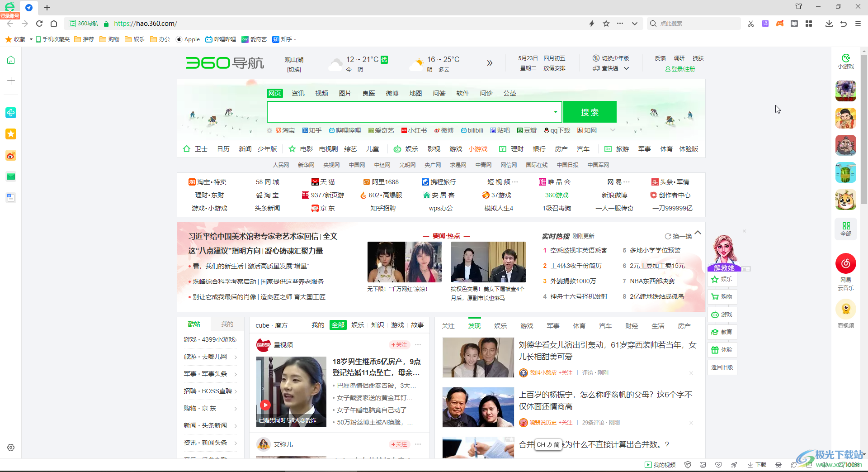The width and height of the screenshot is (868, 472).
Task: Reload the page with the refresh icon
Action: tap(39, 24)
